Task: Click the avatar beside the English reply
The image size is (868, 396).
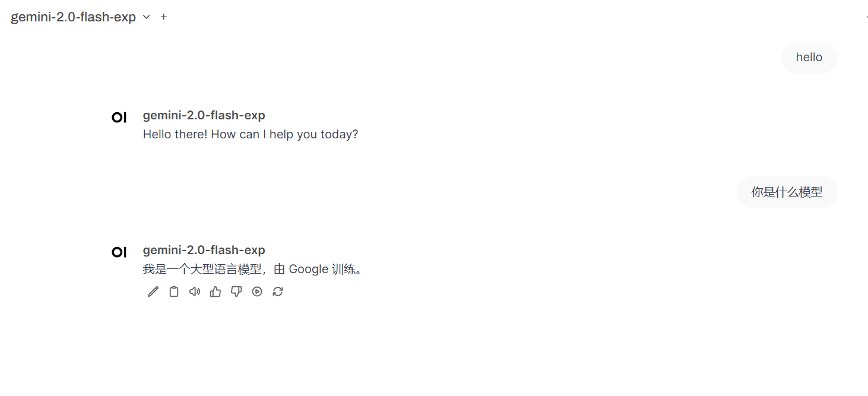Action: [119, 118]
